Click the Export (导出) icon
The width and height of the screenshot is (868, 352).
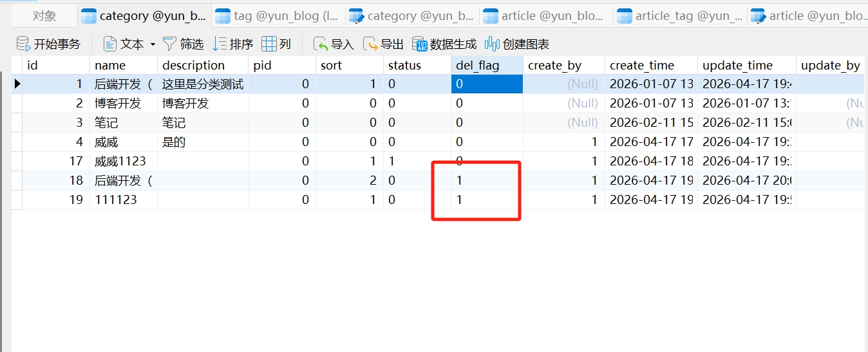point(370,44)
